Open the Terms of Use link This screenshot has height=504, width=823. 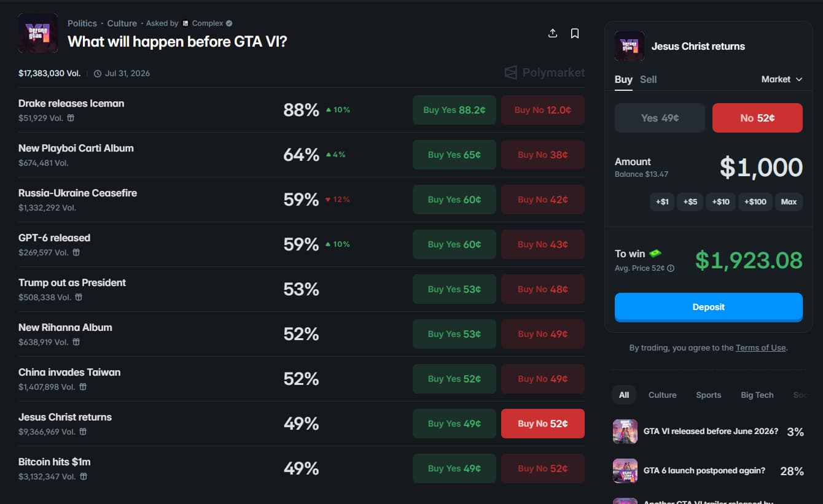point(760,347)
